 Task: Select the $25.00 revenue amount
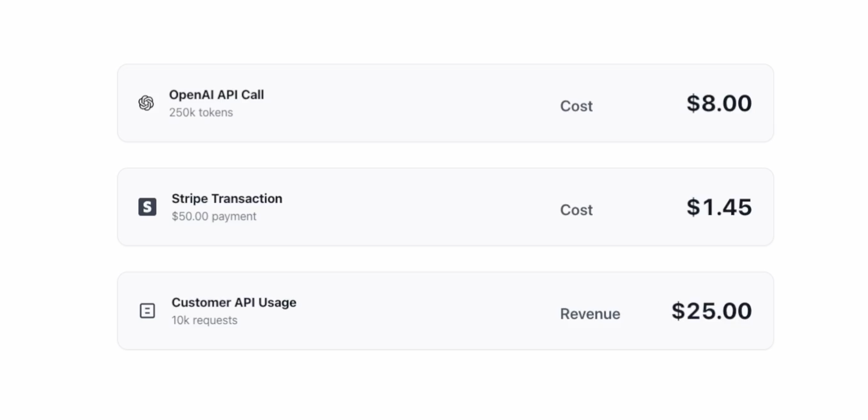coord(711,311)
